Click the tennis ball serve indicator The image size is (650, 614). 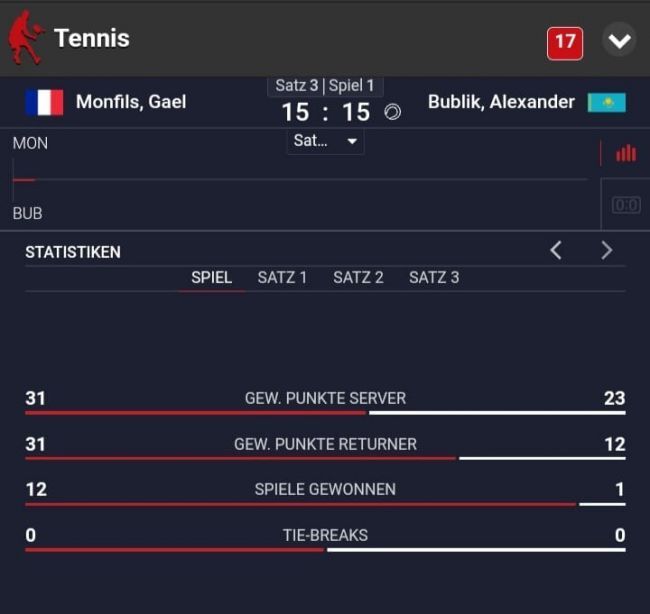point(393,112)
